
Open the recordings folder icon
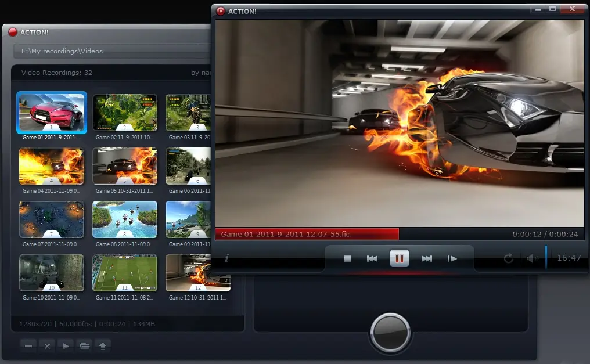84,346
